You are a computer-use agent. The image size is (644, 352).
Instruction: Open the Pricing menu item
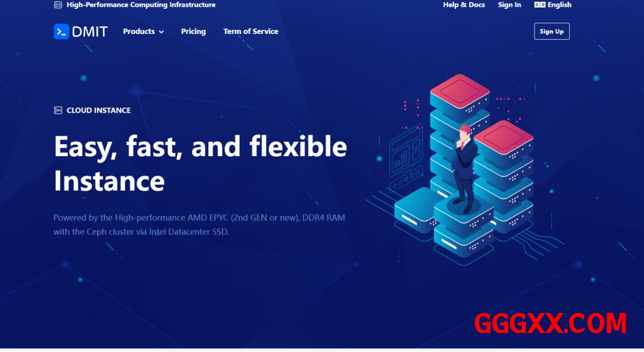193,31
